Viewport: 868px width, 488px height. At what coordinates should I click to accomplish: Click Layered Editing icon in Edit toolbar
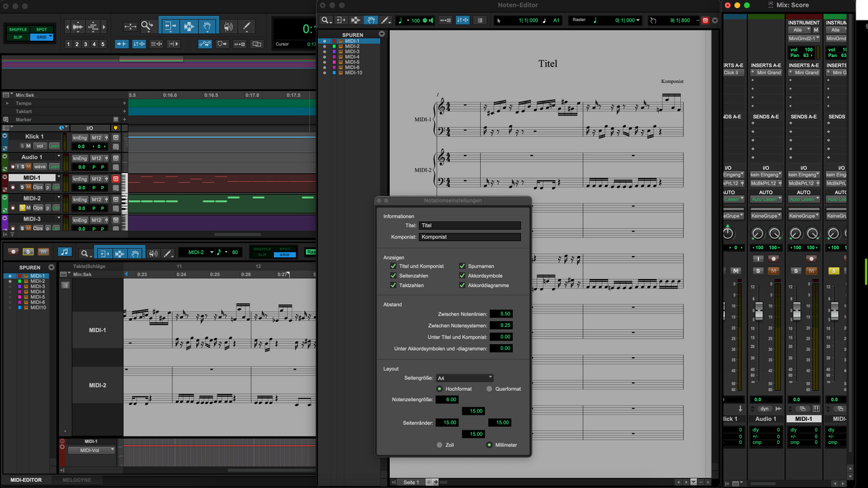click(256, 44)
